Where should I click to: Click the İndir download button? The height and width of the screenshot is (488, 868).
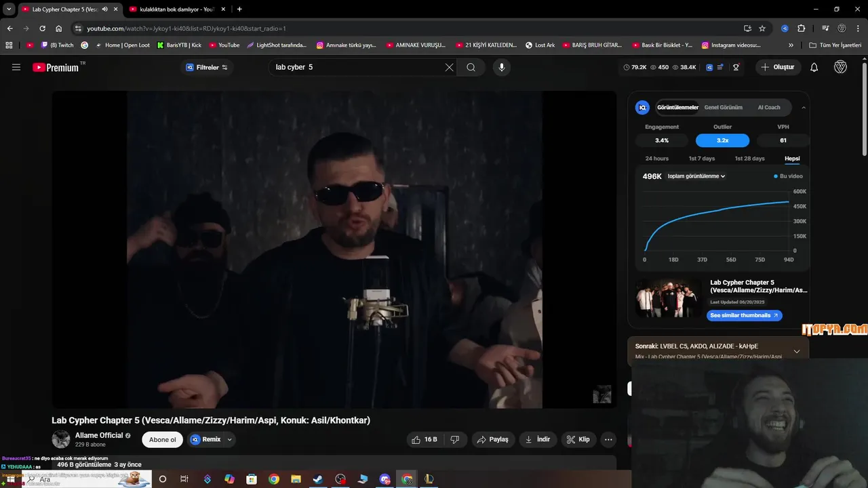coord(538,439)
